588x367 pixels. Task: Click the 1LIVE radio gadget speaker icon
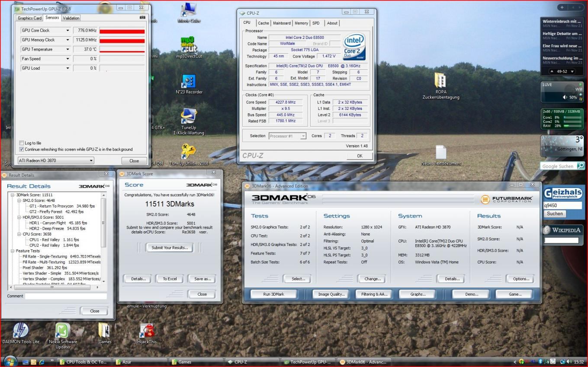(565, 97)
